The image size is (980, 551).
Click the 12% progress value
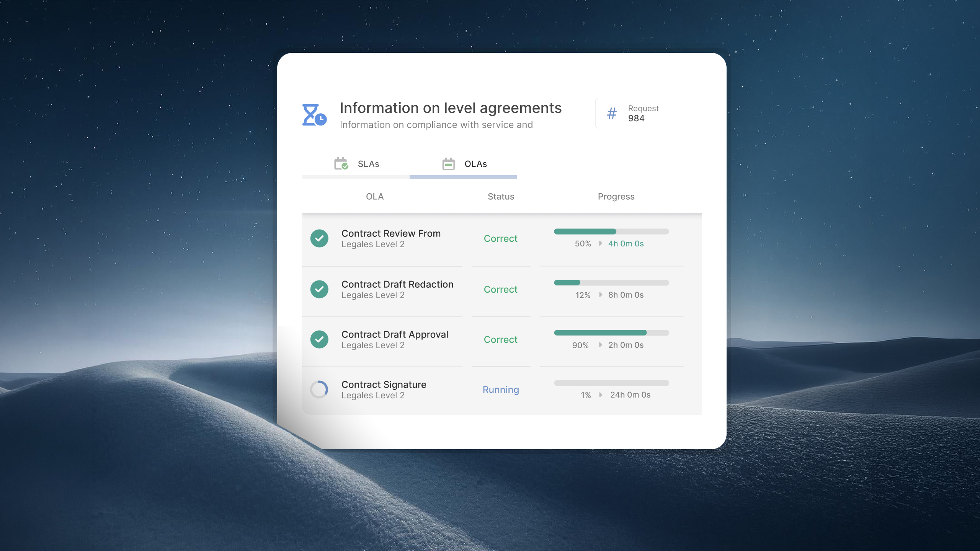(x=583, y=295)
